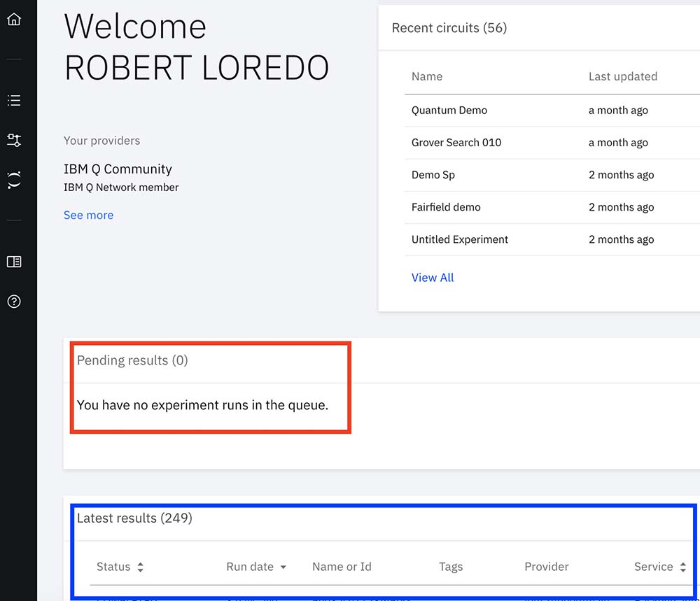
Task: Open the documentation book icon
Action: click(14, 262)
